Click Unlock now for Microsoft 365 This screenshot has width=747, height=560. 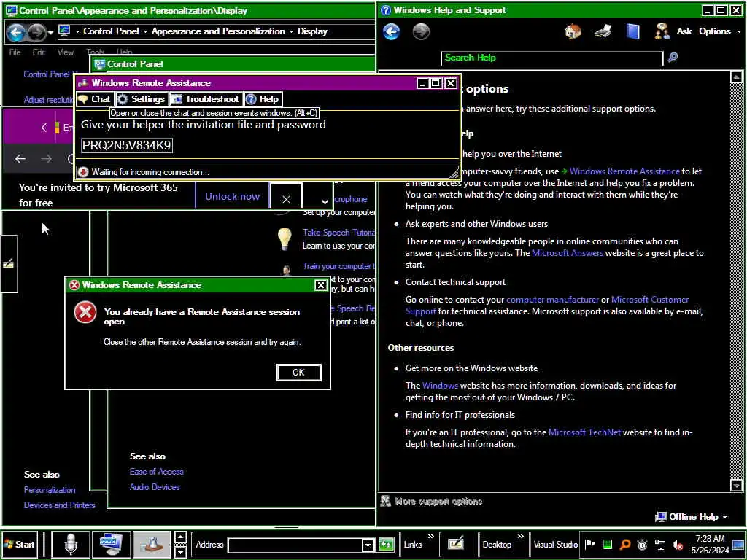232,196
